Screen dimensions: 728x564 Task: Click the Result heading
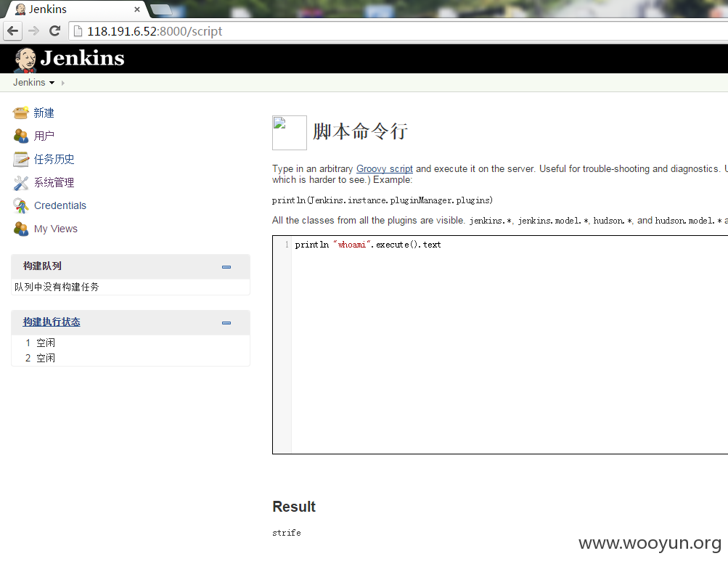294,507
